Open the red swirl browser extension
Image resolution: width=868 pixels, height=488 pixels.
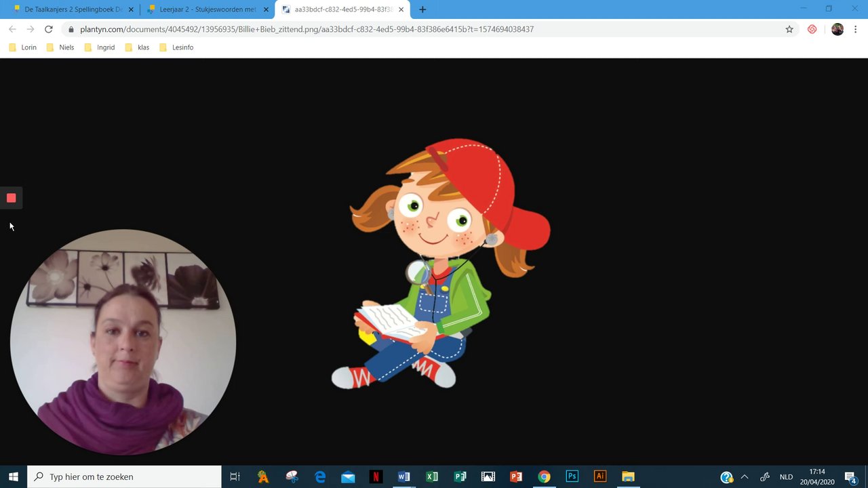812,29
